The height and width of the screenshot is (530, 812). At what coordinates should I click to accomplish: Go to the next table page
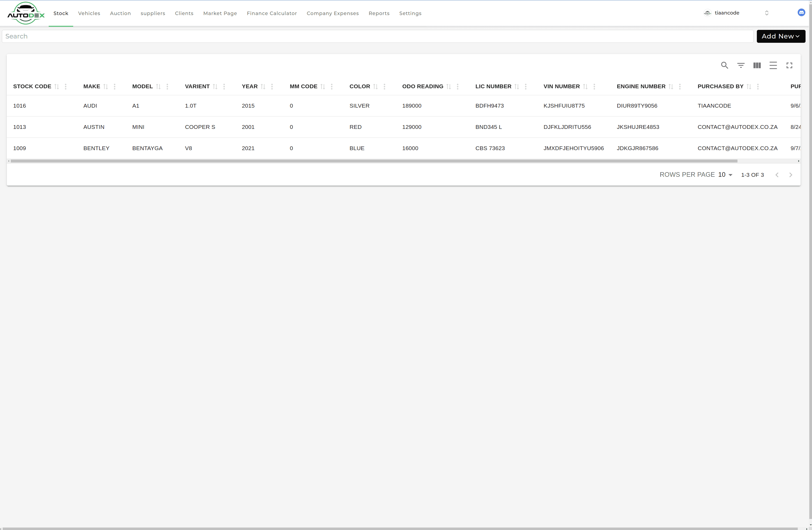click(x=790, y=175)
